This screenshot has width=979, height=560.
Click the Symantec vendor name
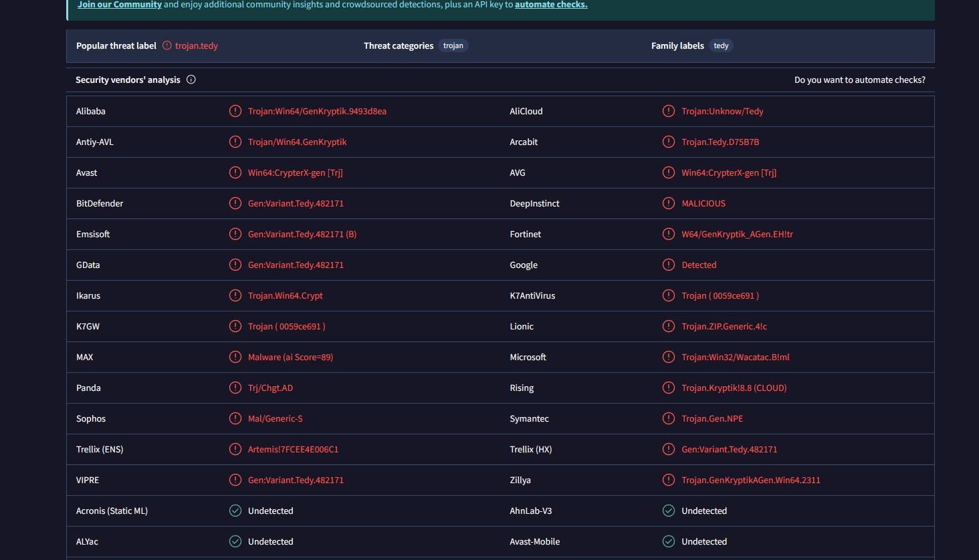click(529, 418)
